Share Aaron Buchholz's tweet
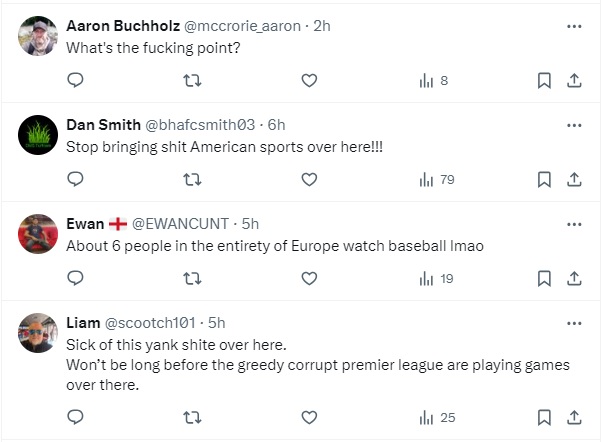Image resolution: width=602 pixels, height=442 pixels. (x=575, y=81)
